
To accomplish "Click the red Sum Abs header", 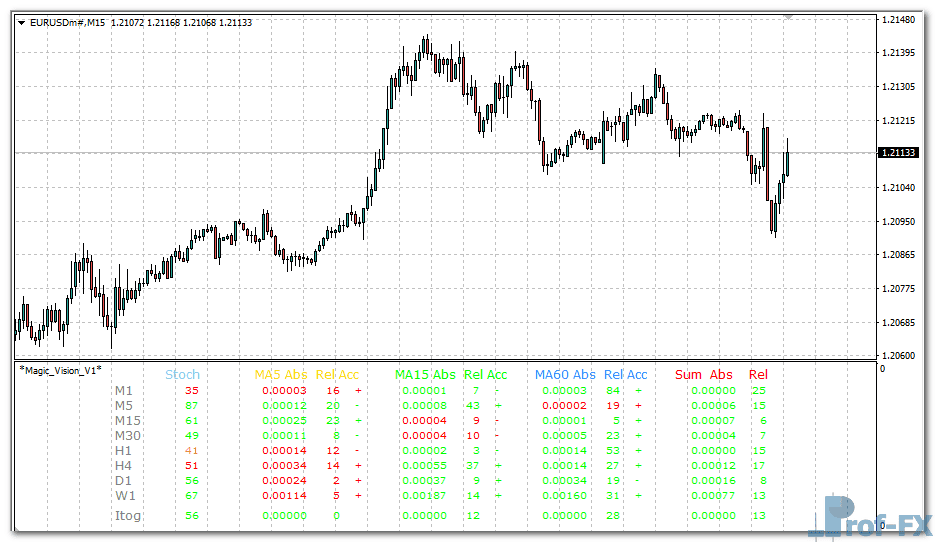I will [x=704, y=375].
